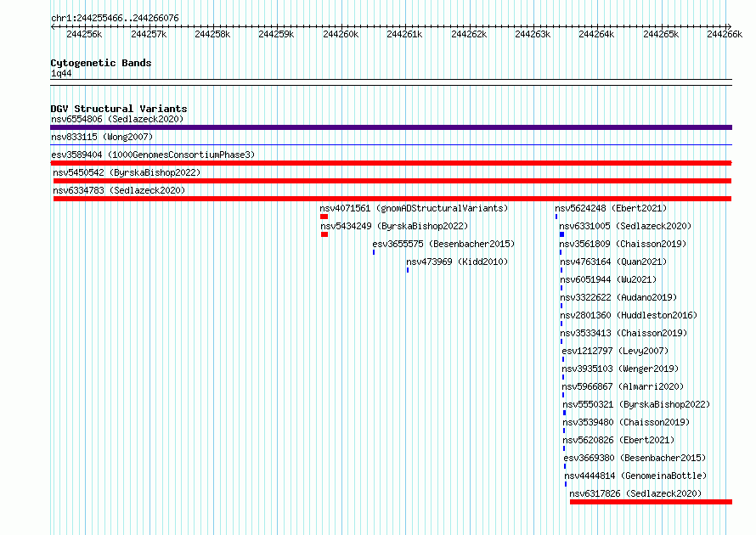The height and width of the screenshot is (535, 756).
Task: Open nsv5620826 (Ebert2021) label
Action: point(618,440)
